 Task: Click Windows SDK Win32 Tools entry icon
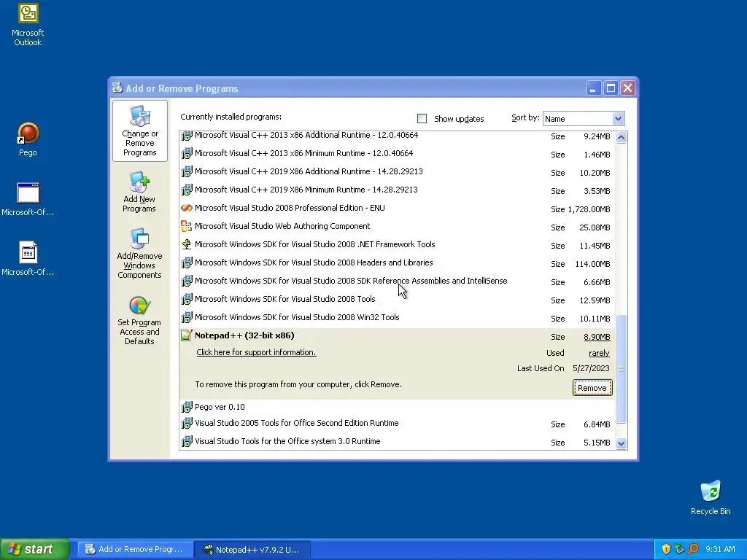[x=186, y=317]
